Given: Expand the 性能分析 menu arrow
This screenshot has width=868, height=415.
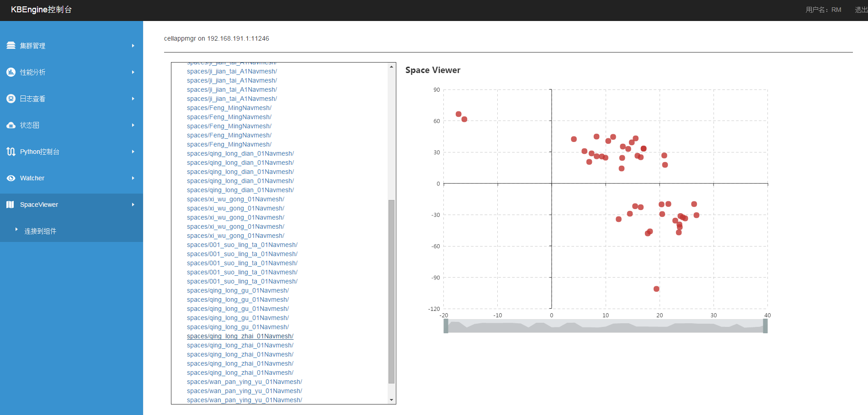Looking at the screenshot, I should (x=133, y=72).
